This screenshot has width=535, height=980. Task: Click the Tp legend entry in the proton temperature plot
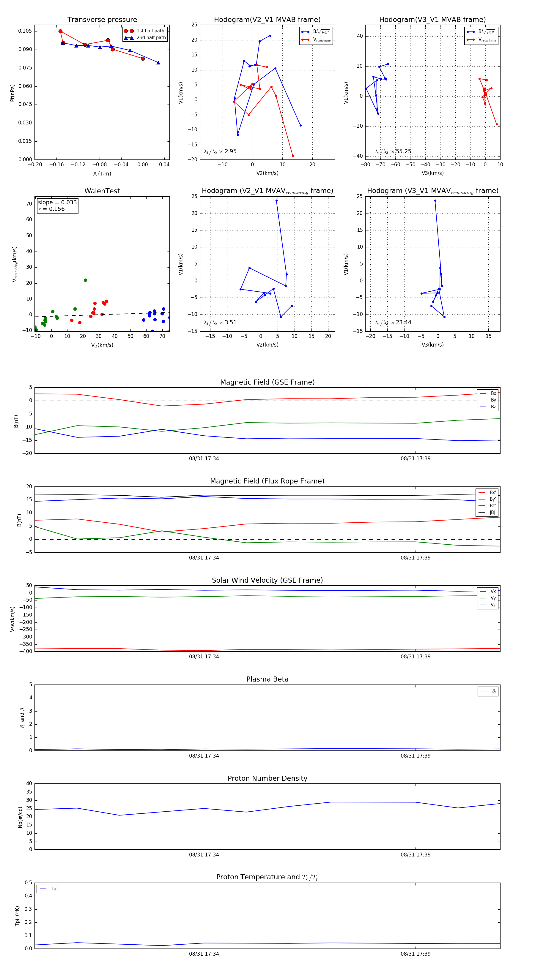coord(48,889)
